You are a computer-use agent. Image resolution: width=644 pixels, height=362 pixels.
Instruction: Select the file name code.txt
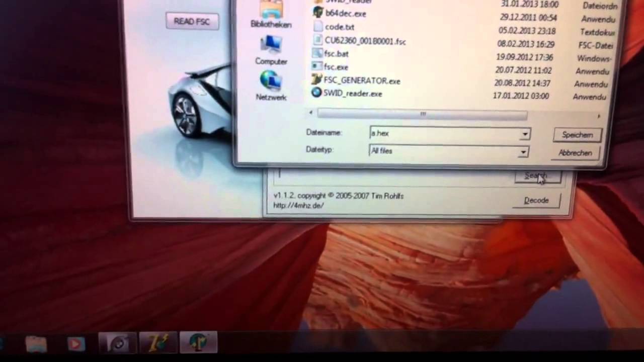point(339,27)
